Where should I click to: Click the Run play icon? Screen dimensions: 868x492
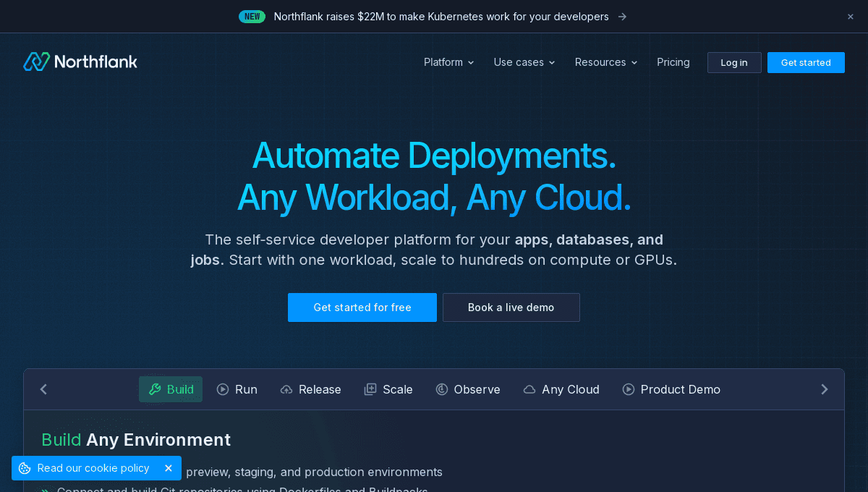(x=222, y=389)
